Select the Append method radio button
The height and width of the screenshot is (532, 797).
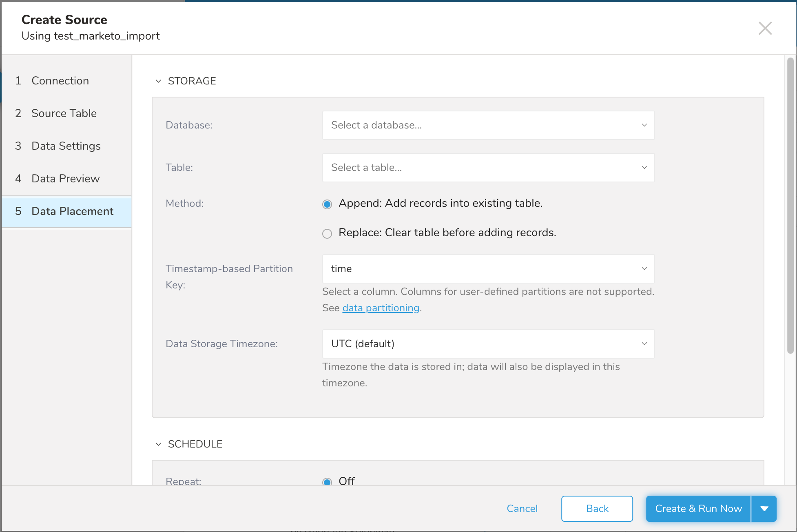point(327,204)
